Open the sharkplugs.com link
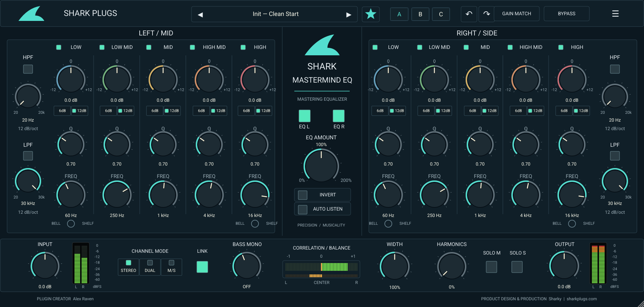Image resolution: width=644 pixels, height=307 pixels. pos(582,299)
